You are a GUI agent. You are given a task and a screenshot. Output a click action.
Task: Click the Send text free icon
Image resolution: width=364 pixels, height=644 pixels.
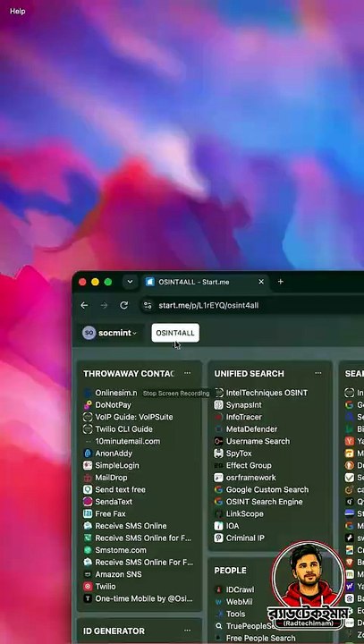88,489
